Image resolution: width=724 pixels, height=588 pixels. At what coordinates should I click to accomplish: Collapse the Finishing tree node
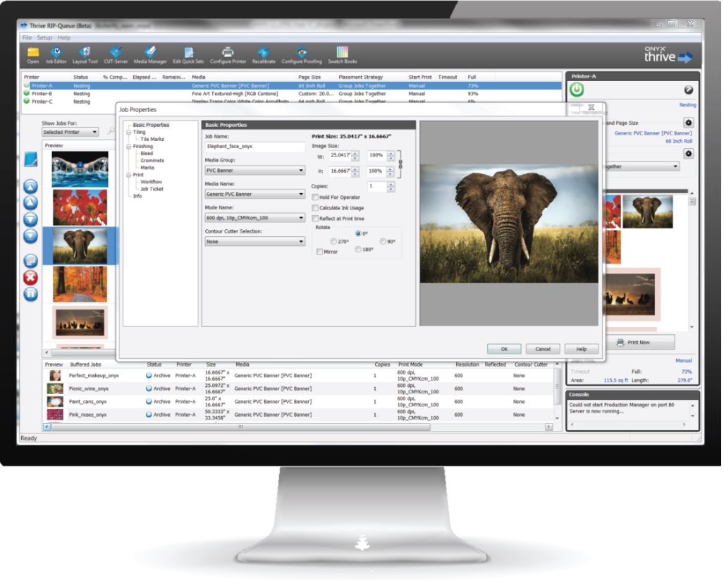tap(129, 147)
